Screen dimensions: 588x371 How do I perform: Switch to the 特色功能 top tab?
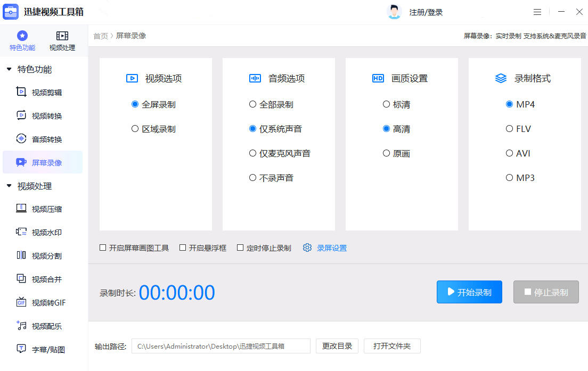(x=22, y=40)
